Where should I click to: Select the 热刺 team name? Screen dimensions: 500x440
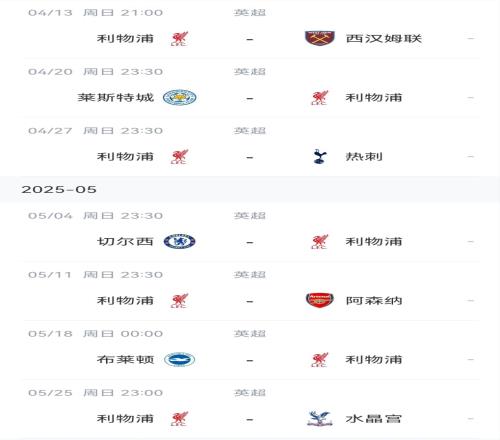[364, 156]
